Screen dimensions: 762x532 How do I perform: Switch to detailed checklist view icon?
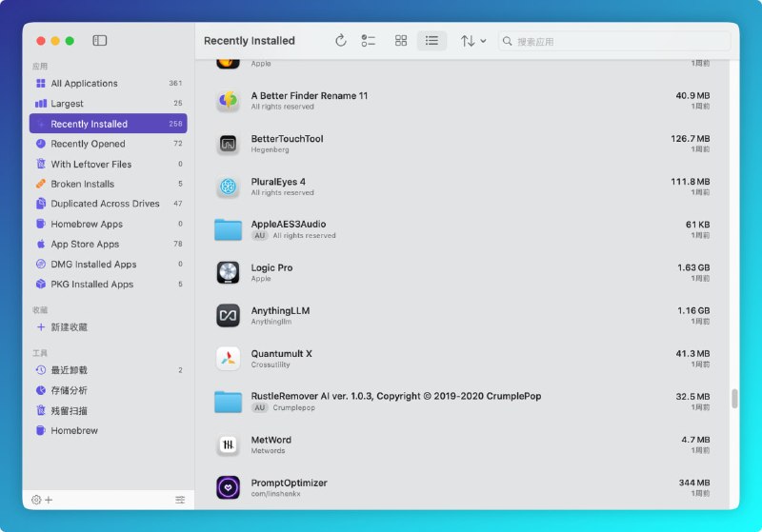click(369, 40)
